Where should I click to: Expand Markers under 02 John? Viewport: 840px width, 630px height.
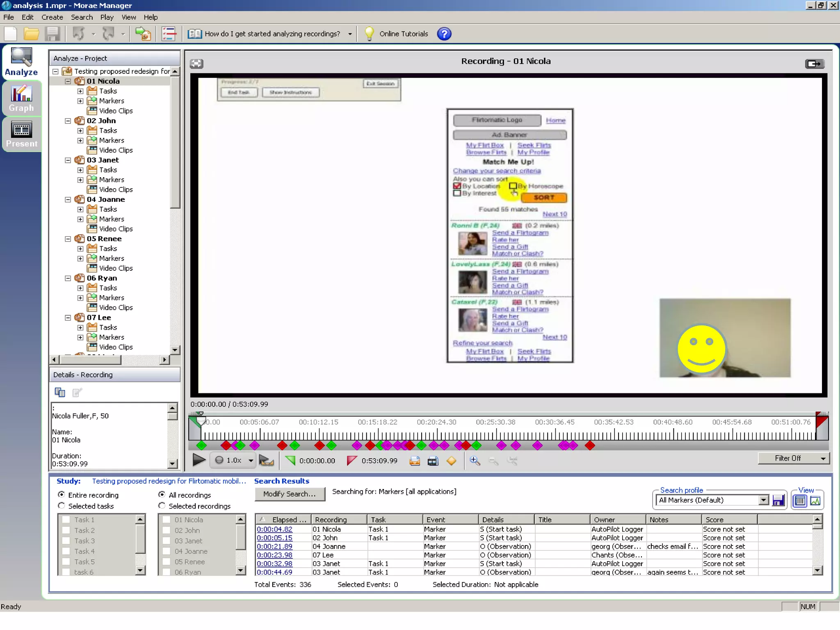click(80, 140)
